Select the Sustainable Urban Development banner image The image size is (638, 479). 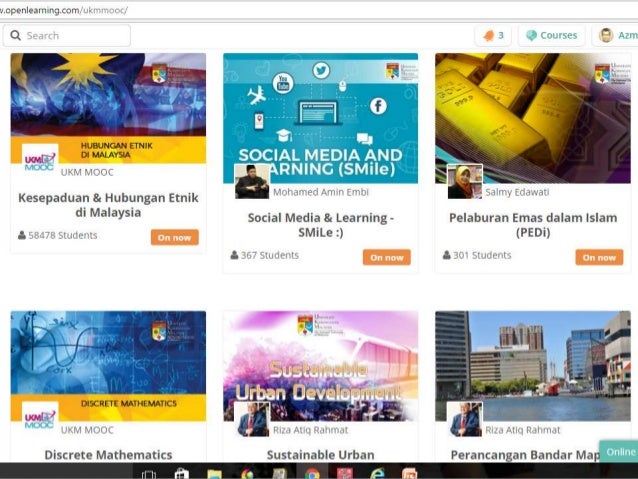coord(320,366)
